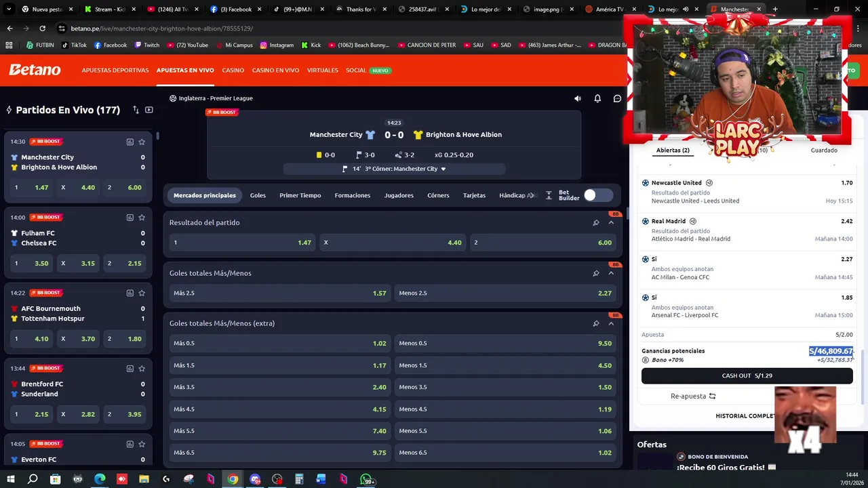Favorite the Manchester City match with star
This screenshot has height=488, width=868.
(142, 142)
